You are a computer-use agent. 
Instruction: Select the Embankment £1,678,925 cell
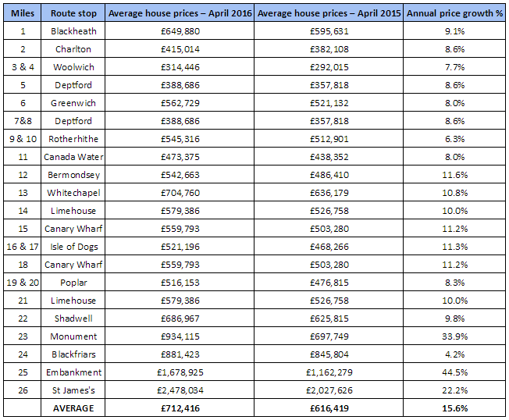[180, 372]
